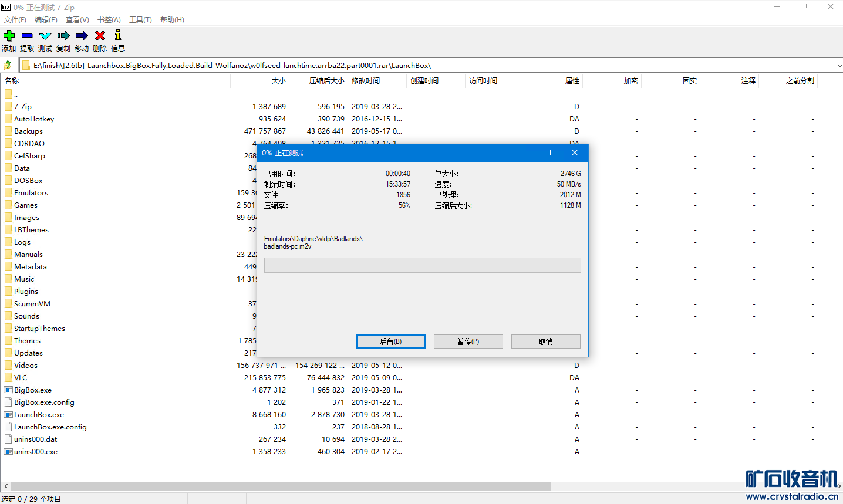Click the up-folder icon beside address bar

[x=8, y=65]
